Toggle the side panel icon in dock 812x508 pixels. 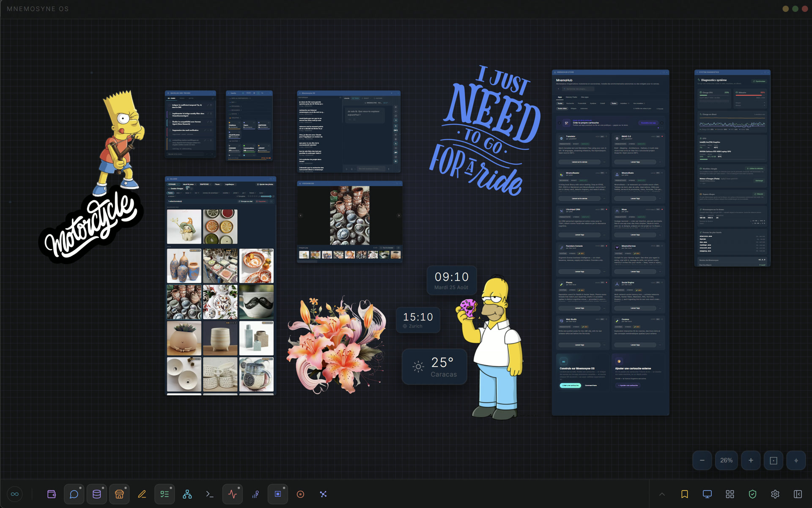click(798, 494)
